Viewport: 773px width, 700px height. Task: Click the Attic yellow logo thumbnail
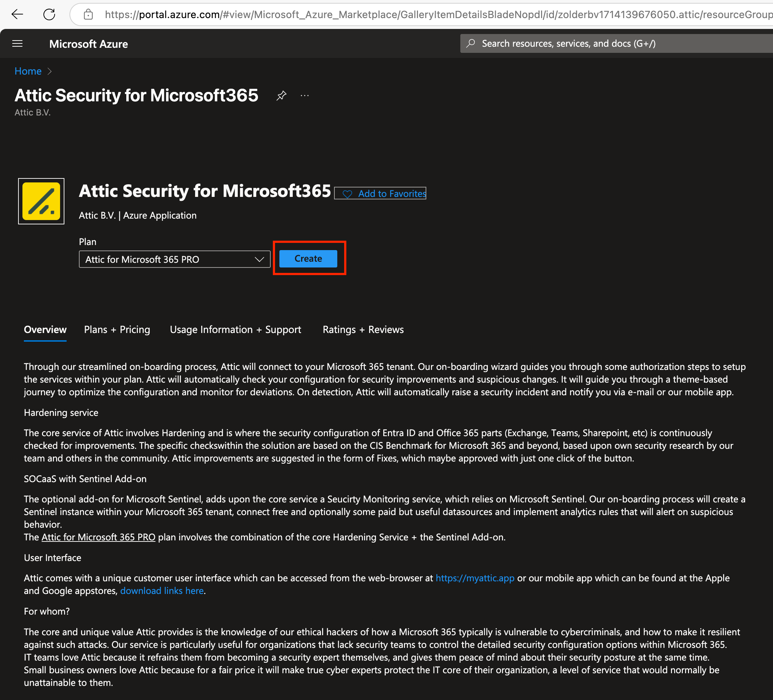(x=41, y=201)
